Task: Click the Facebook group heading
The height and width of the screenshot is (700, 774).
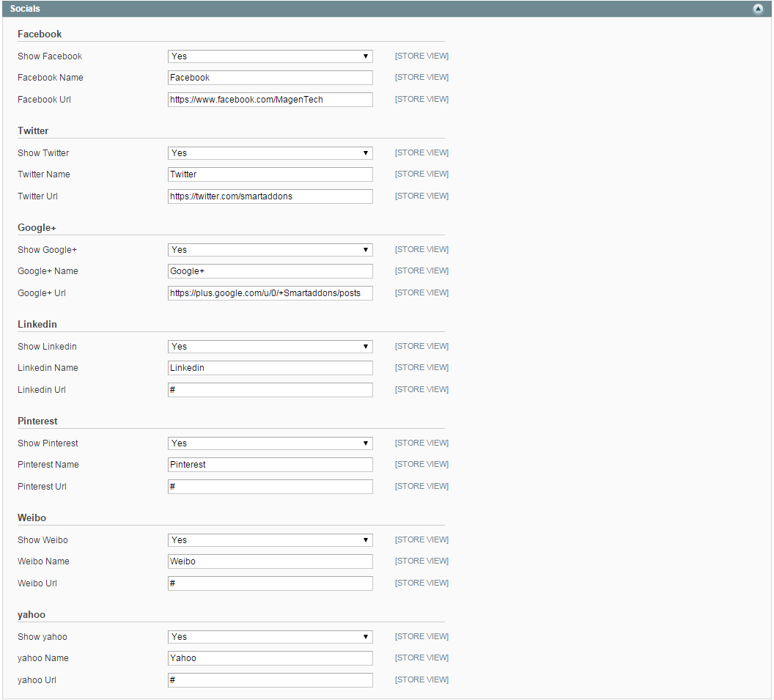Action: 40,34
